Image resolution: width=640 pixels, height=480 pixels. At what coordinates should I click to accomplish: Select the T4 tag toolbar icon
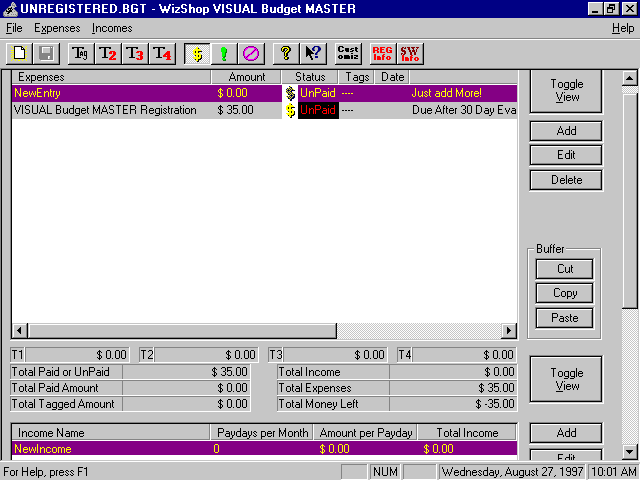[x=162, y=53]
